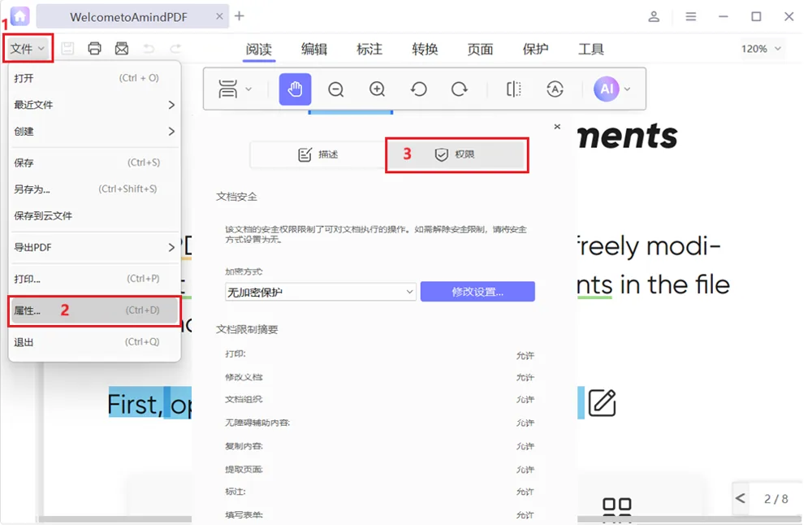Click the 文档安全 section heading
This screenshot has height=525, width=812.
click(236, 197)
